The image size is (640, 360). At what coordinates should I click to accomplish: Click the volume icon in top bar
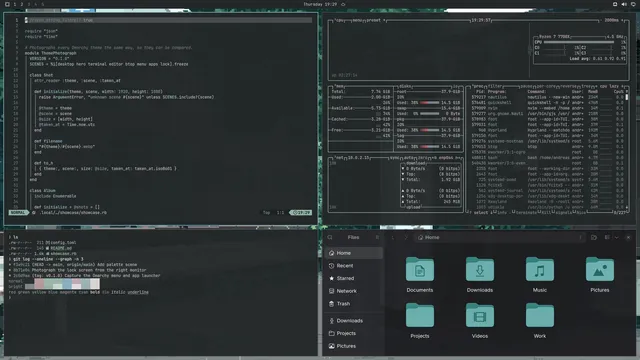click(x=624, y=4)
